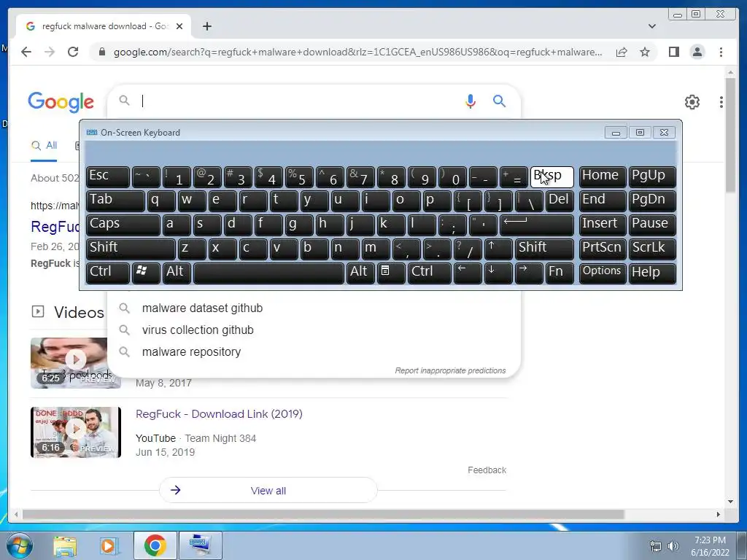Launch Windows Media Player from taskbar
Image resolution: width=747 pixels, height=560 pixels.
pos(109,545)
